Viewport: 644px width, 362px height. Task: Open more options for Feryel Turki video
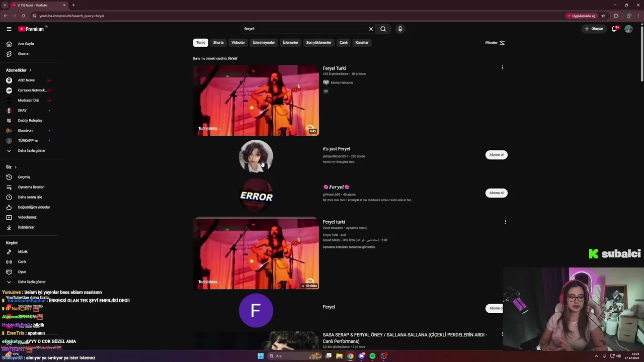502,67
